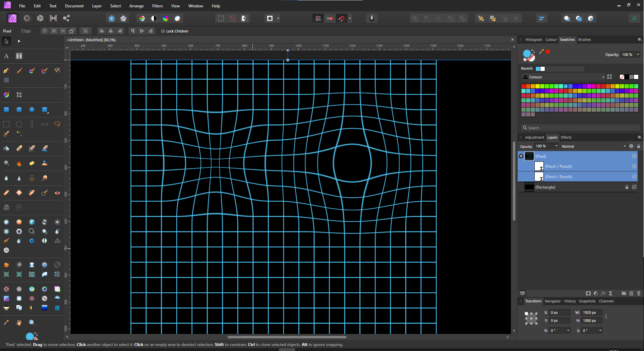644x351 pixels.
Task: Apply Auto Contrast from toolbar
Action: click(x=154, y=18)
